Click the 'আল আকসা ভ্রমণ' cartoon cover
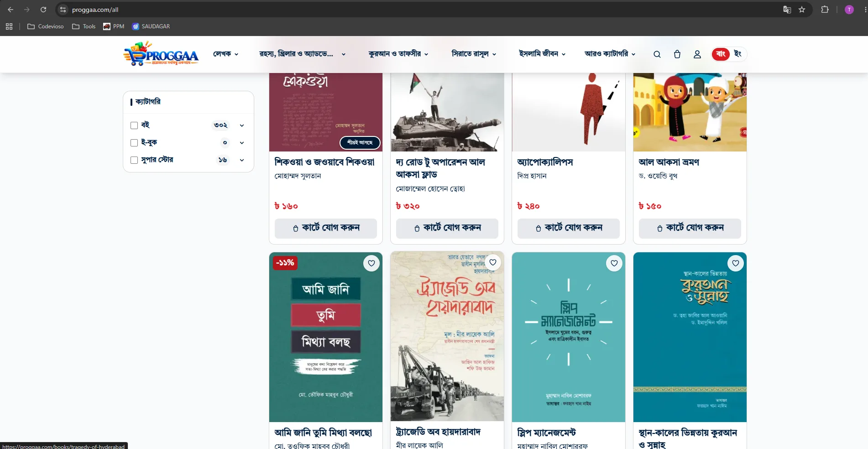This screenshot has width=868, height=449. (x=690, y=112)
